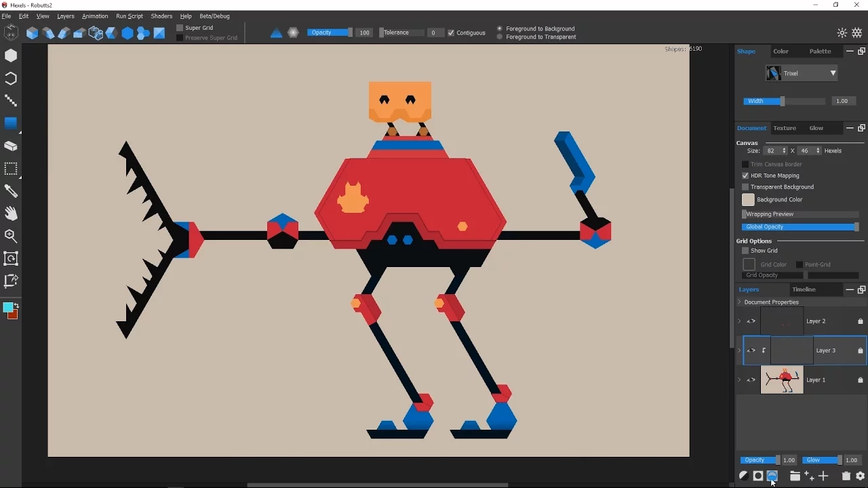Enable Transparent Background checkbox
This screenshot has height=488, width=868.
tap(745, 187)
